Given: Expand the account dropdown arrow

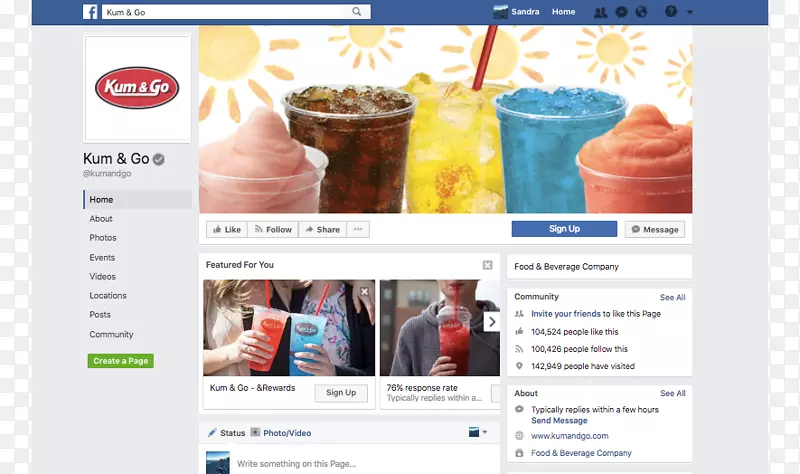Looking at the screenshot, I should click(x=690, y=12).
